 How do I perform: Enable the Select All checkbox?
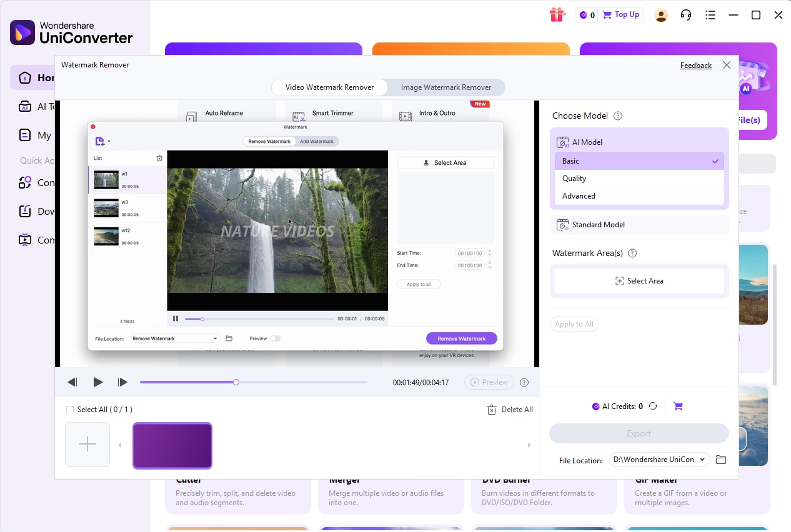pyautogui.click(x=71, y=409)
